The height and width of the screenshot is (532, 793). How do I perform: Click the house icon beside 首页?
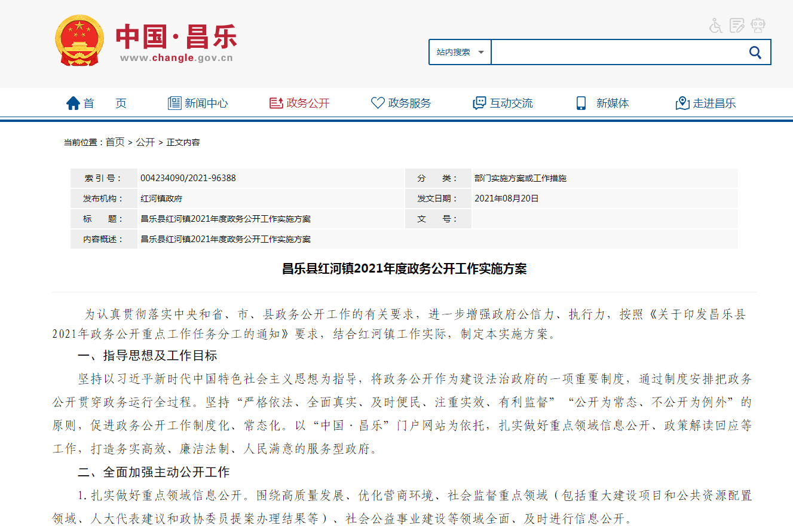[x=73, y=103]
